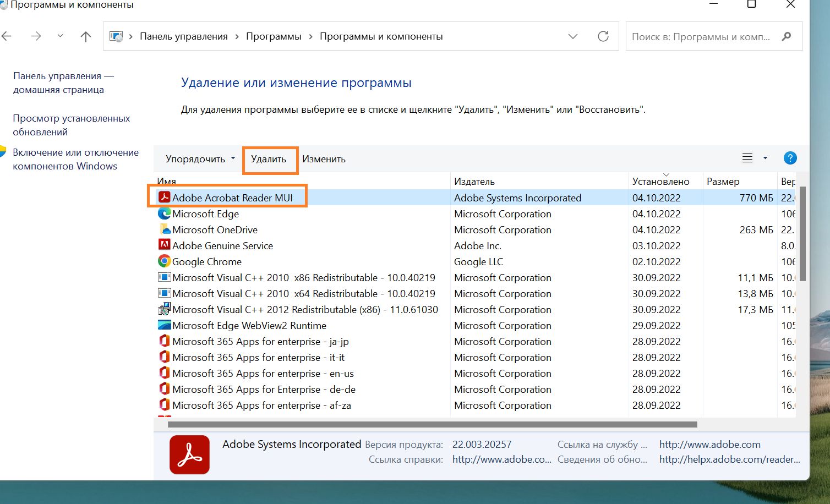Select 'Microsoft OneDrive' program name
The image size is (830, 504).
[215, 229]
